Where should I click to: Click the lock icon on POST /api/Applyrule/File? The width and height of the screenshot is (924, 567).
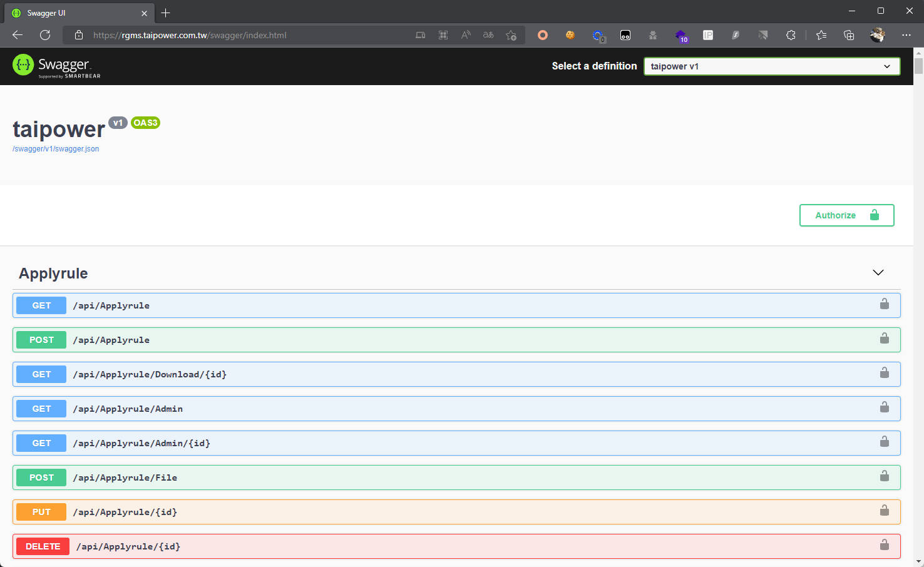[884, 476]
